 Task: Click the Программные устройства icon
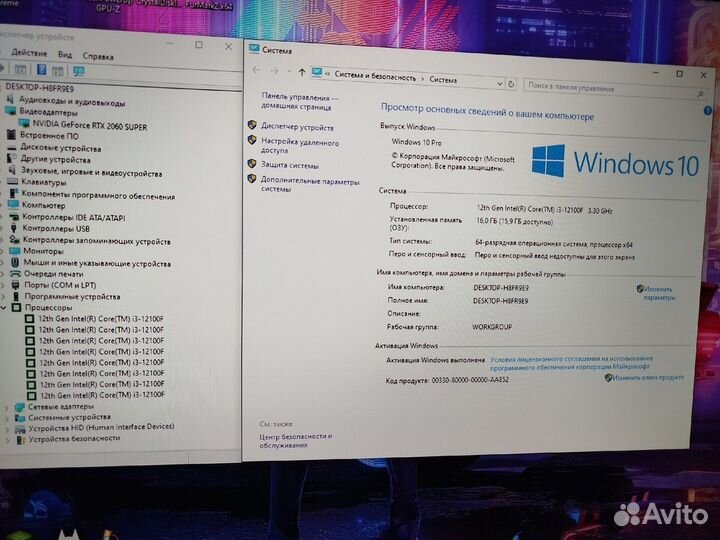point(17,296)
